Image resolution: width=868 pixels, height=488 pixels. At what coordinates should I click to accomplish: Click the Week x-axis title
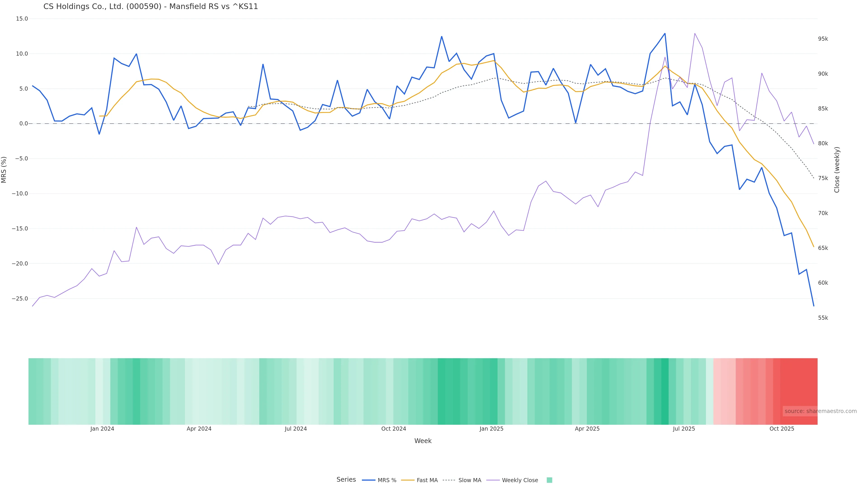tap(423, 441)
